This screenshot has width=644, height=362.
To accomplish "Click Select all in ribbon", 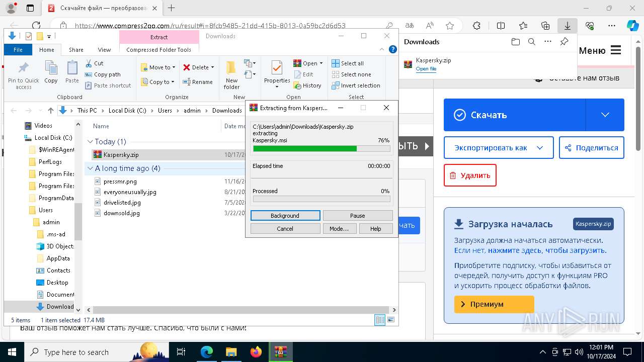I will 348,63.
